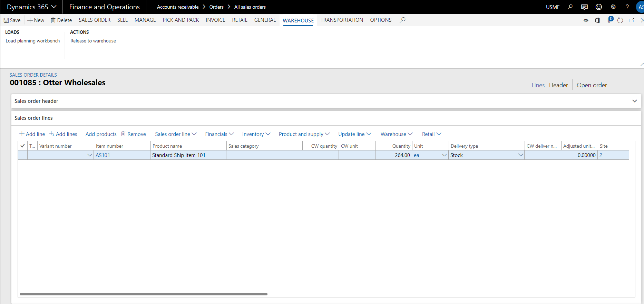
Task: Switch to Header view
Action: point(558,85)
